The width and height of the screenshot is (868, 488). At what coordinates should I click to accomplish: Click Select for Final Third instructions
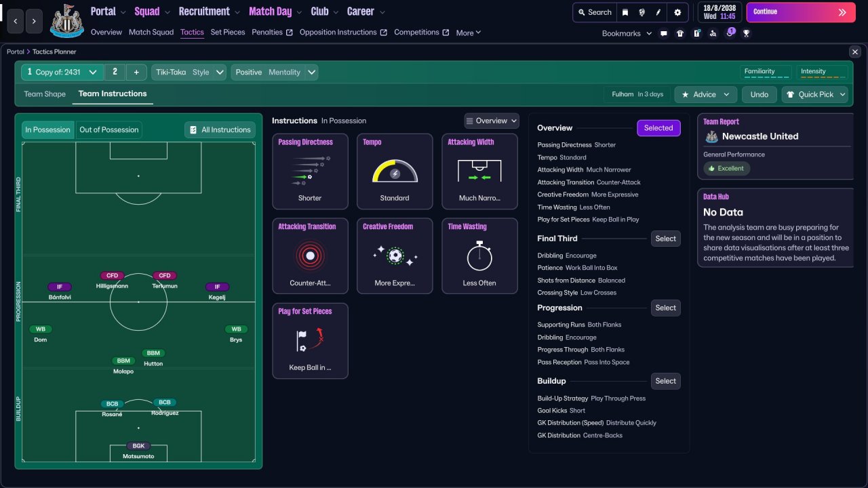(x=665, y=239)
